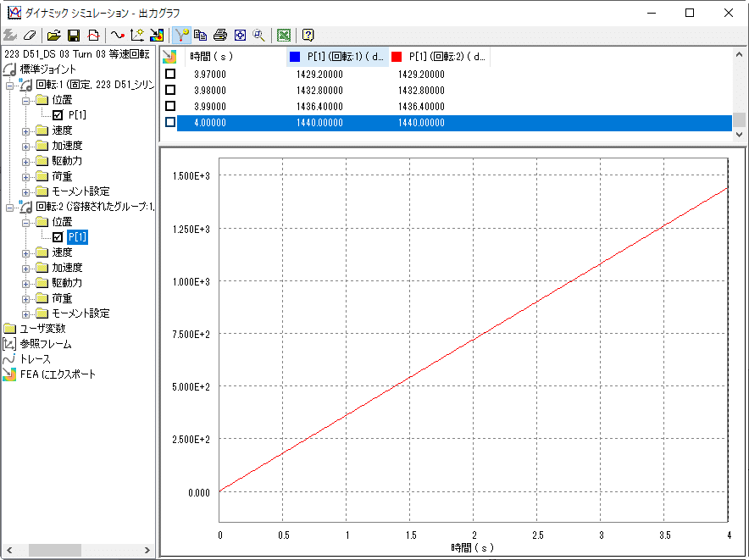Image resolution: width=749 pixels, height=560 pixels.
Task: Save the simulation with floppy icon
Action: point(73,36)
